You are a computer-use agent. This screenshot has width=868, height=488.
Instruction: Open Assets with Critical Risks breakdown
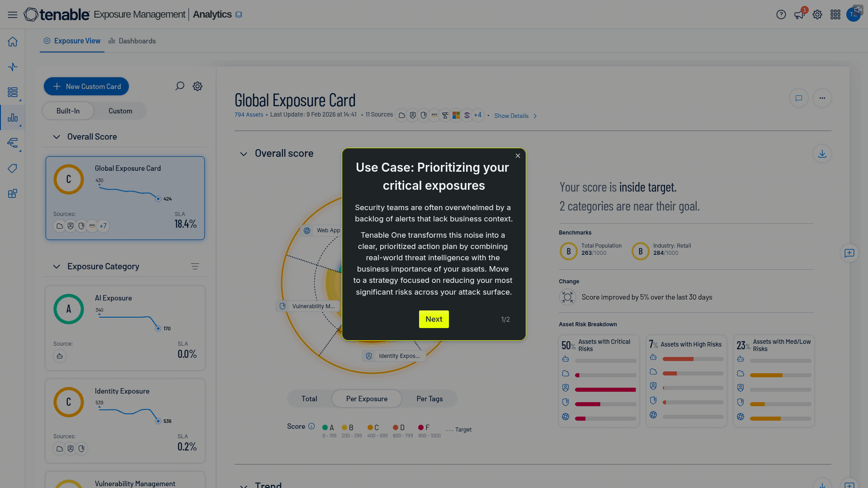click(x=599, y=381)
